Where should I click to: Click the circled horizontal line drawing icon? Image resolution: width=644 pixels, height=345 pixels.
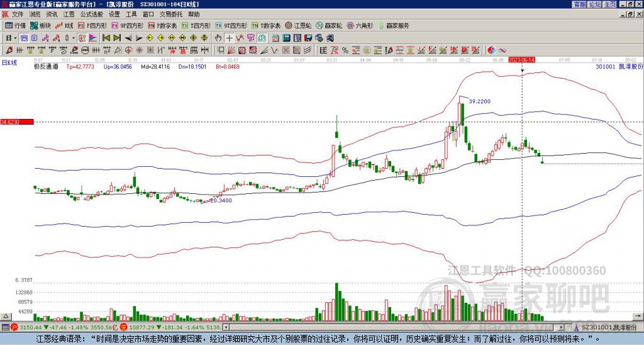85,50
